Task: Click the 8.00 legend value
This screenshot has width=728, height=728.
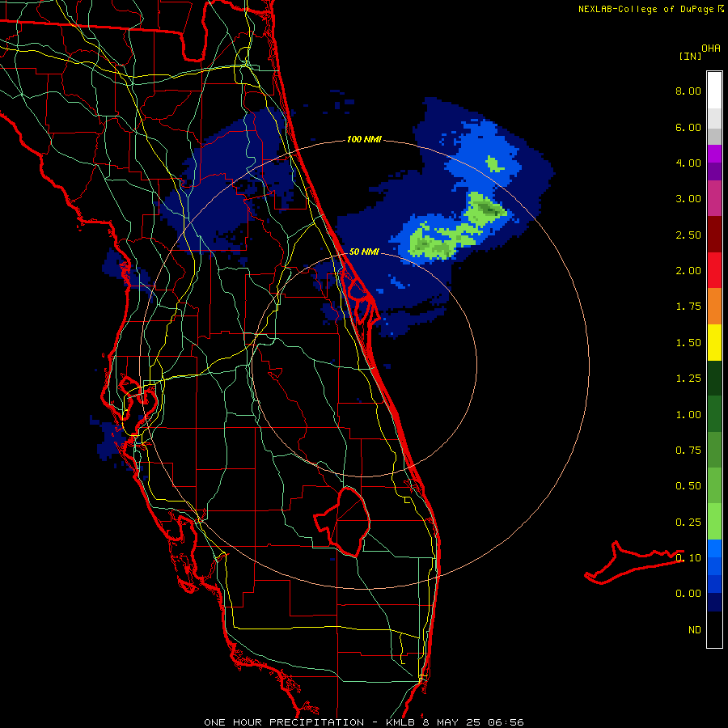Action: coord(688,91)
